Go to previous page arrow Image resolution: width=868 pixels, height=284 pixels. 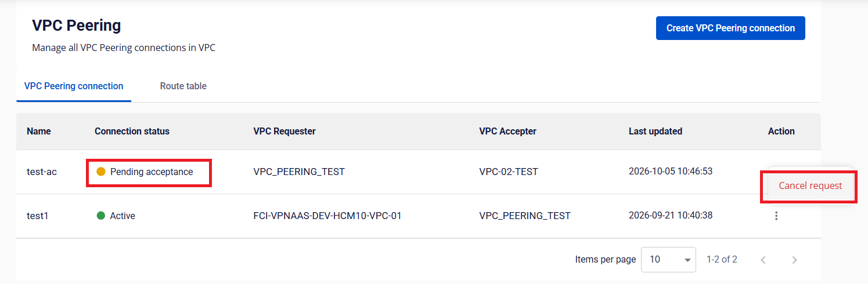coord(763,260)
